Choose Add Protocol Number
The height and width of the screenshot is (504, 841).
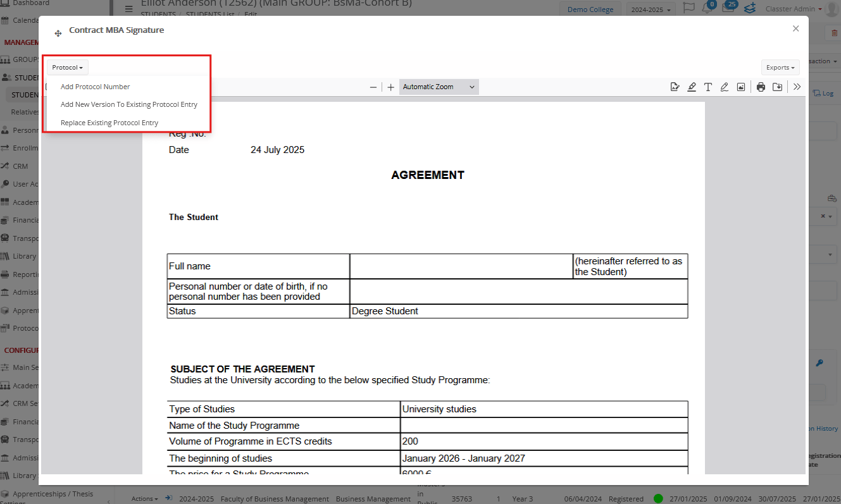pos(95,87)
